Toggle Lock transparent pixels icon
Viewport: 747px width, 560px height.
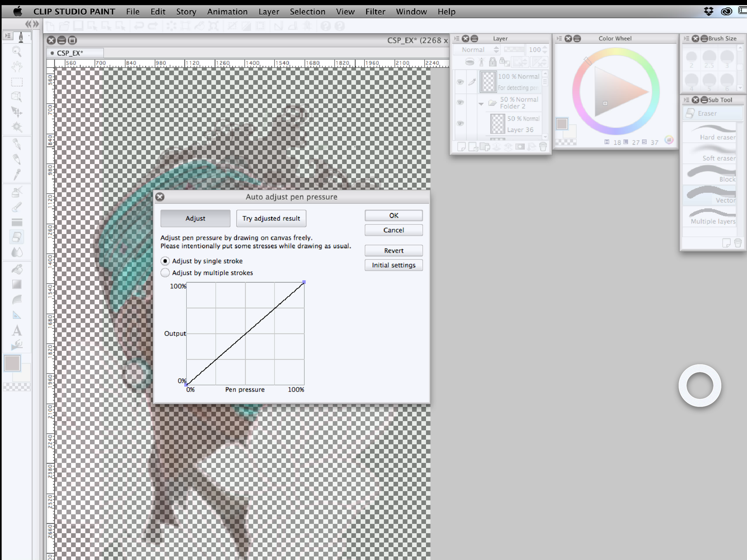505,62
